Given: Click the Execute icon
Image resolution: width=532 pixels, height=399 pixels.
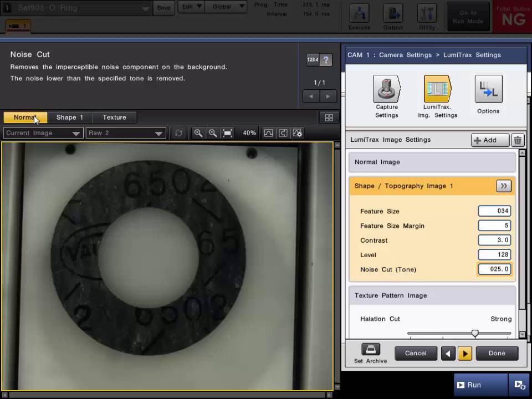Looking at the screenshot, I should click(359, 13).
